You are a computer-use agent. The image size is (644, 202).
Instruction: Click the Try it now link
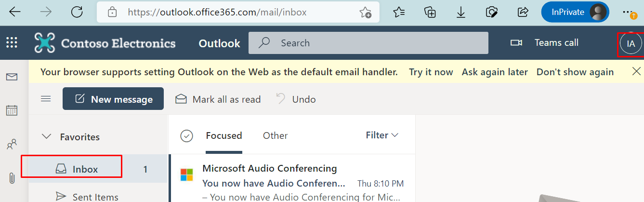tap(431, 72)
